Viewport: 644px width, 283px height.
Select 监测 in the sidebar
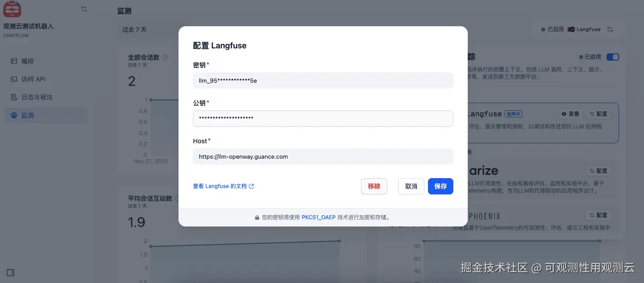46,115
